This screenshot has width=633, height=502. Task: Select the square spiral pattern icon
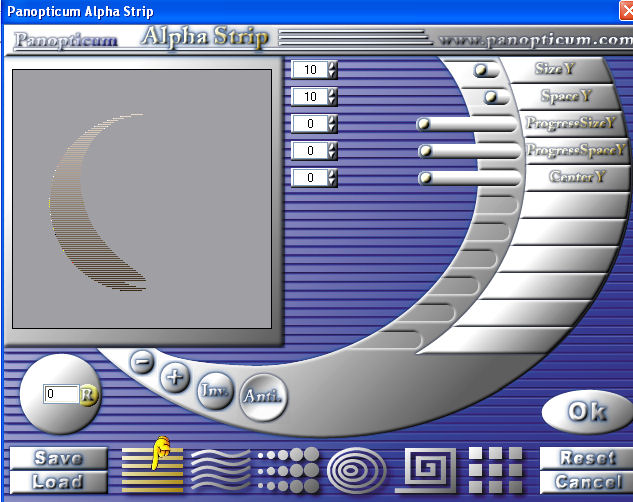(x=426, y=470)
